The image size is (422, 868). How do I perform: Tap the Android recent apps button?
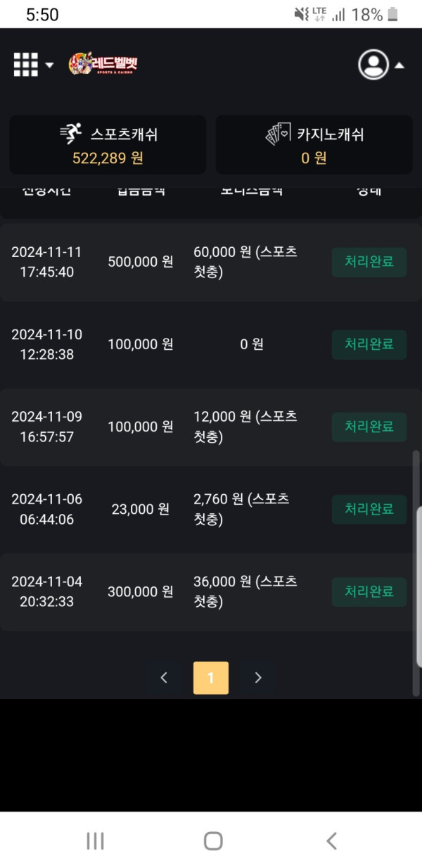pyautogui.click(x=95, y=841)
